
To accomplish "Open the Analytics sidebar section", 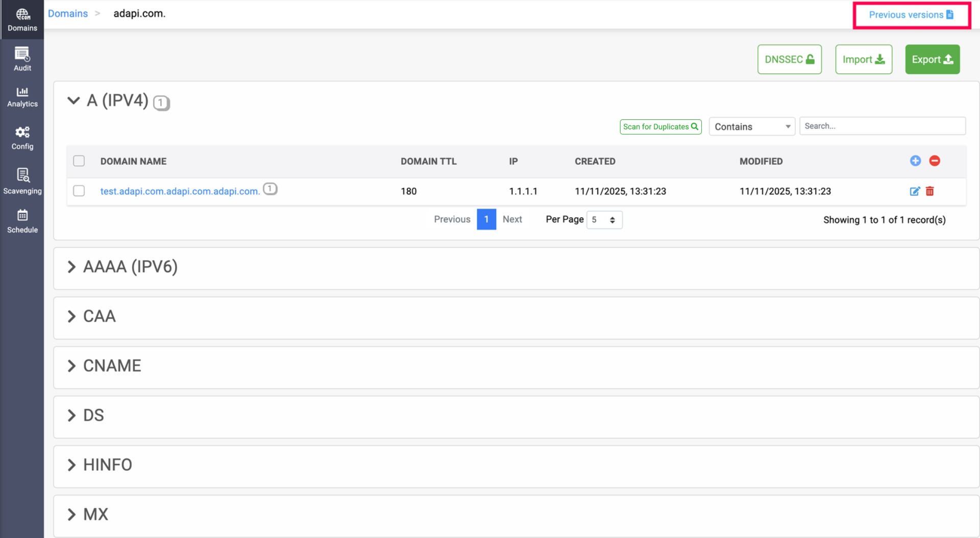I will (22, 97).
